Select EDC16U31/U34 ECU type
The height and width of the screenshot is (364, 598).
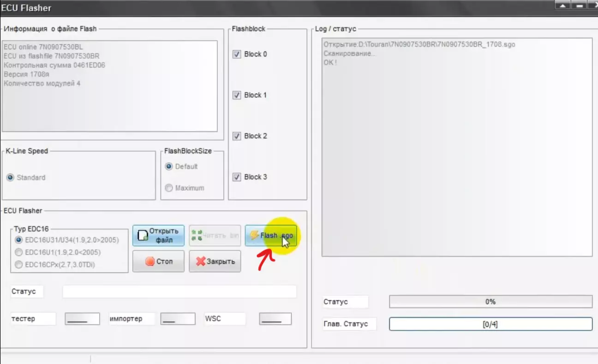tap(19, 240)
